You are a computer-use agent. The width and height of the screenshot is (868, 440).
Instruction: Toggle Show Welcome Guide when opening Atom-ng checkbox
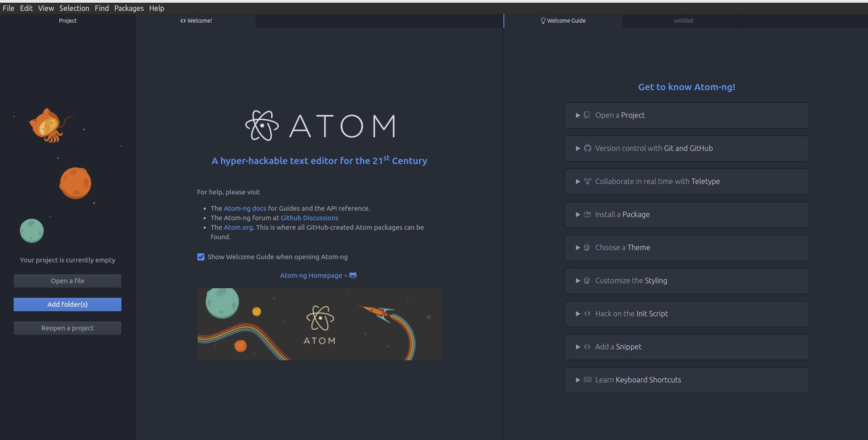tap(201, 257)
